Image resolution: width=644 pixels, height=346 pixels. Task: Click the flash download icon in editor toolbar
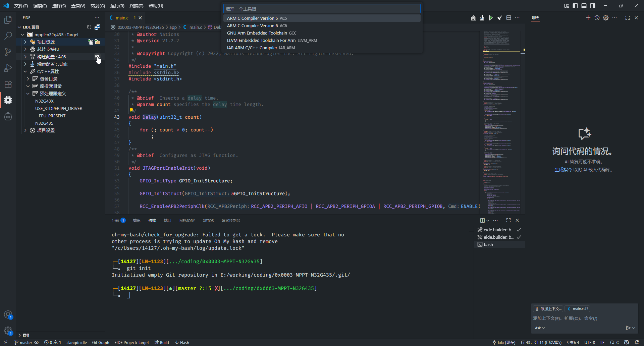[x=482, y=18]
